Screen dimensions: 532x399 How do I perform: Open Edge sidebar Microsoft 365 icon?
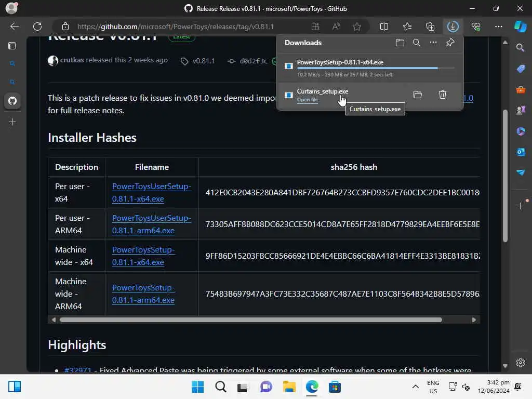(521, 131)
